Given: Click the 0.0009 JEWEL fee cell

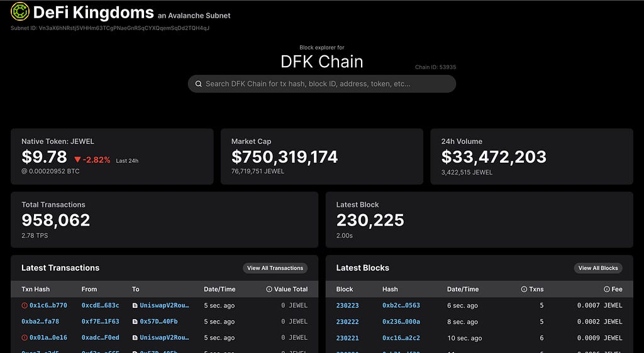Looking at the screenshot, I should tap(599, 339).
